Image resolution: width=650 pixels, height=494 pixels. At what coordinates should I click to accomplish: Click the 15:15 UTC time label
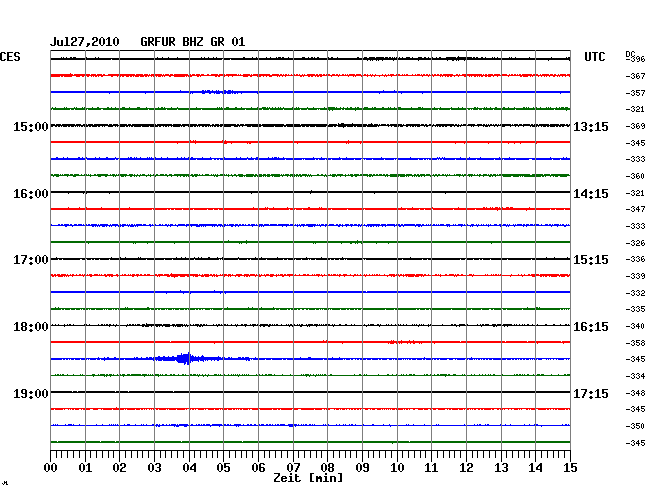click(591, 260)
